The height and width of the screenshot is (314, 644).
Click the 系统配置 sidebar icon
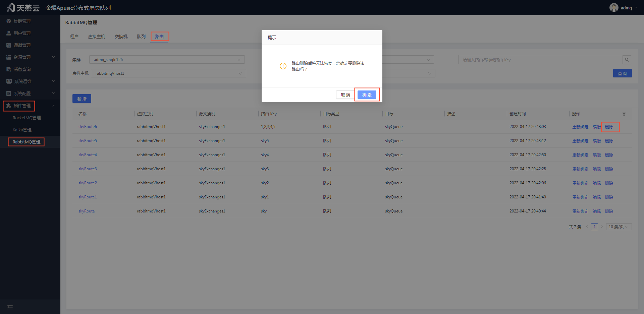(9, 93)
